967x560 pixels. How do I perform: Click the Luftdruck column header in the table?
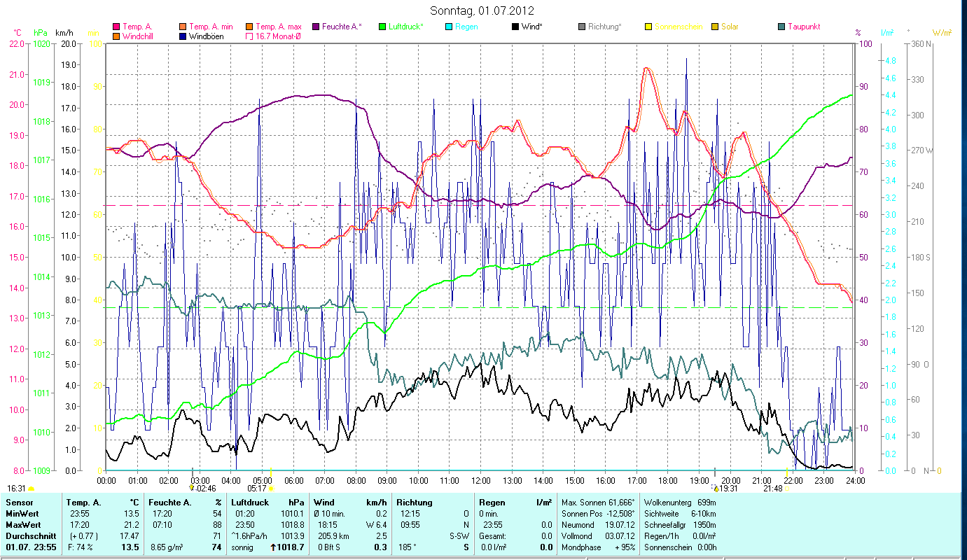pos(250,503)
